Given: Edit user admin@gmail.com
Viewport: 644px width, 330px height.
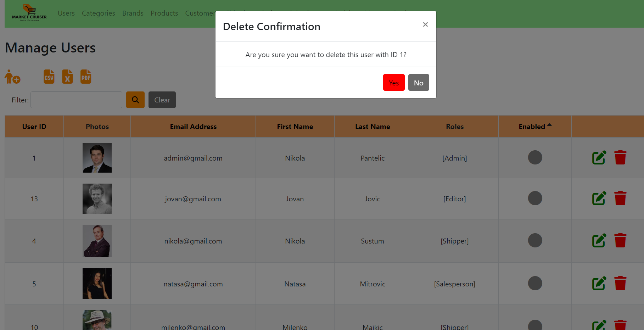Looking at the screenshot, I should point(599,157).
